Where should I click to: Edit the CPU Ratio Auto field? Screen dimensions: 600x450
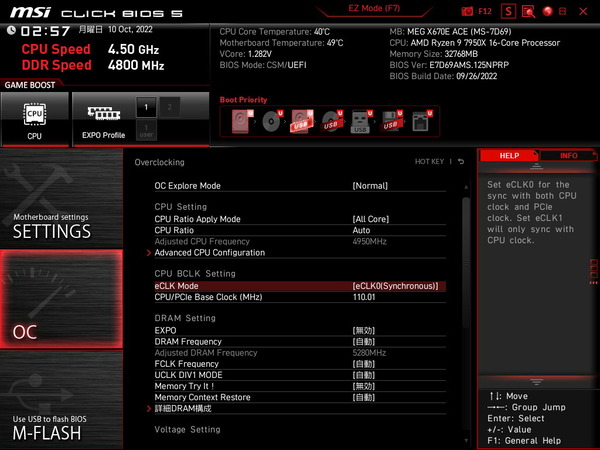361,230
